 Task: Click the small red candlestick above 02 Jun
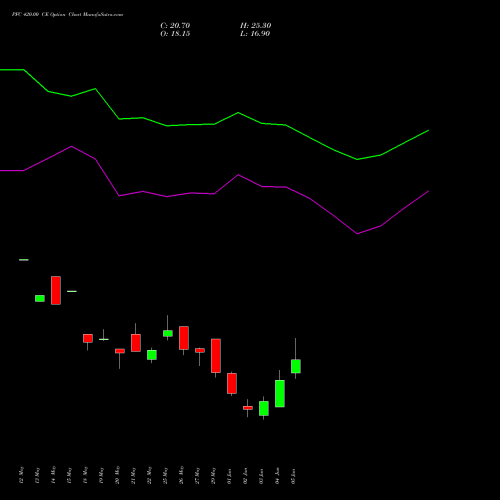(x=248, y=408)
